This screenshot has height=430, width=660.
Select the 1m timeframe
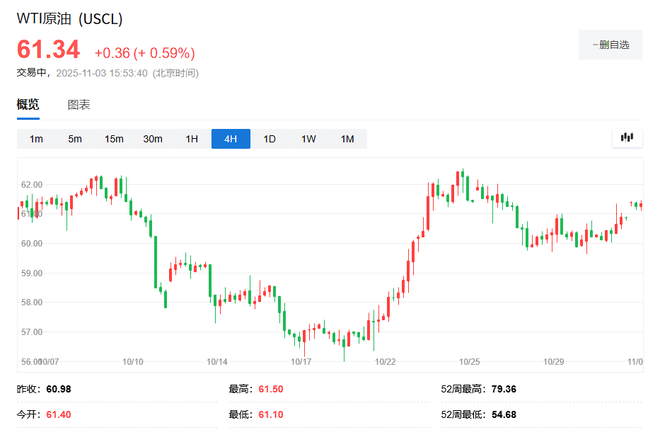coord(36,139)
